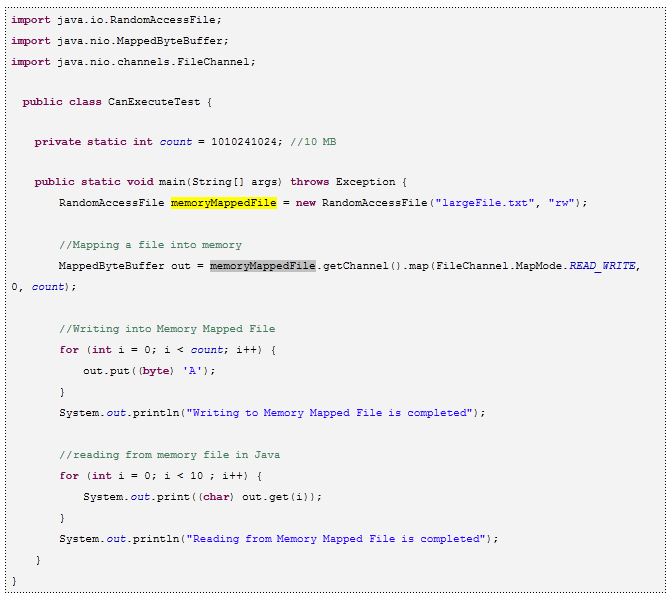Click the import java.nio.channels.FileChannel line
This screenshot has width=671, height=595.
133,61
